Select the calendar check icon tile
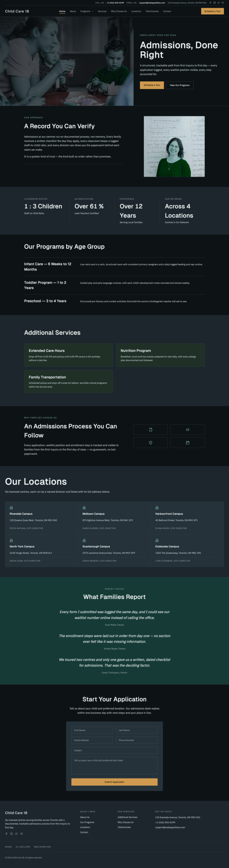This screenshot has height=868, width=229. 188,442
